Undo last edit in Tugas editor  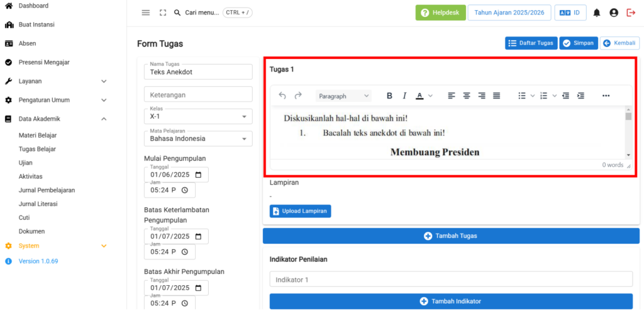click(282, 95)
